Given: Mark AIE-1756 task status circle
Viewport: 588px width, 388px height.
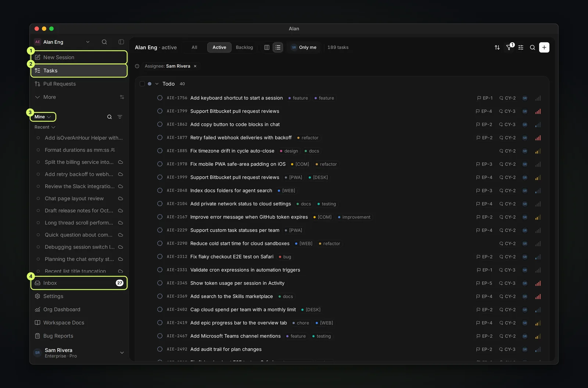Looking at the screenshot, I should [160, 98].
